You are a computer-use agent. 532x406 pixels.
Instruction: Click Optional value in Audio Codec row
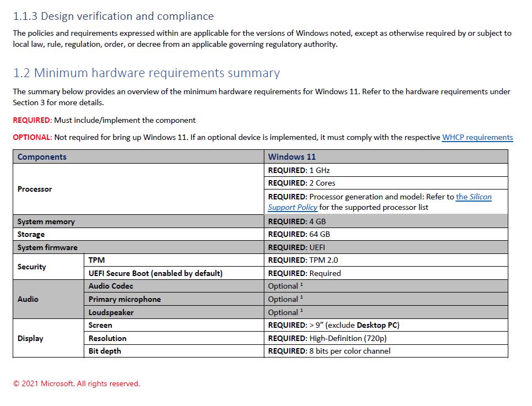[386, 286]
